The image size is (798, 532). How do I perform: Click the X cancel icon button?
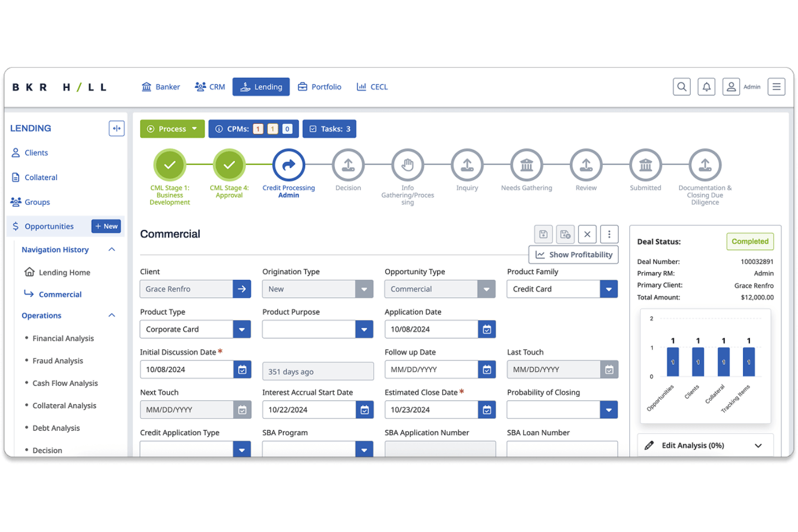587,234
